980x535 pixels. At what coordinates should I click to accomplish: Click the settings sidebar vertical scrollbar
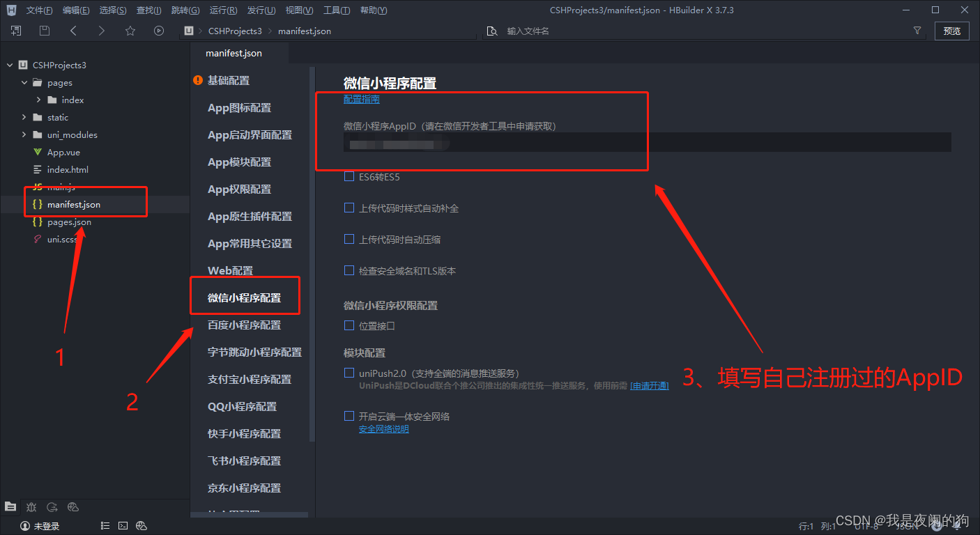click(312, 254)
